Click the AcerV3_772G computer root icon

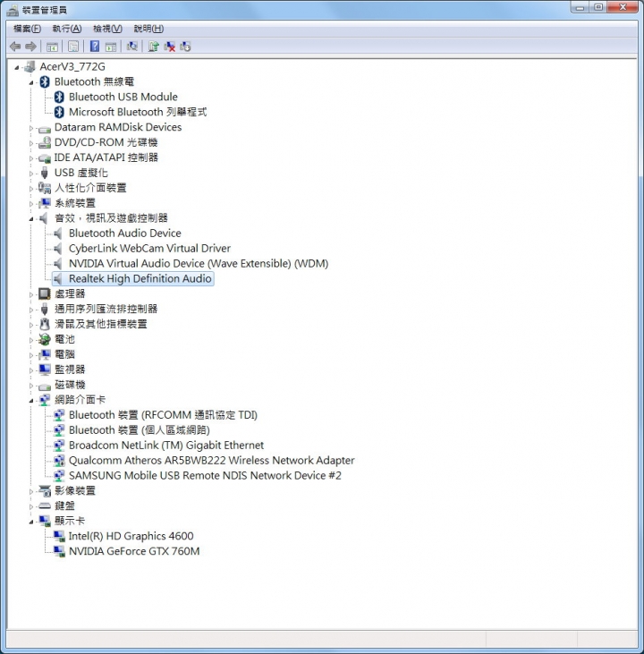pyautogui.click(x=30, y=66)
